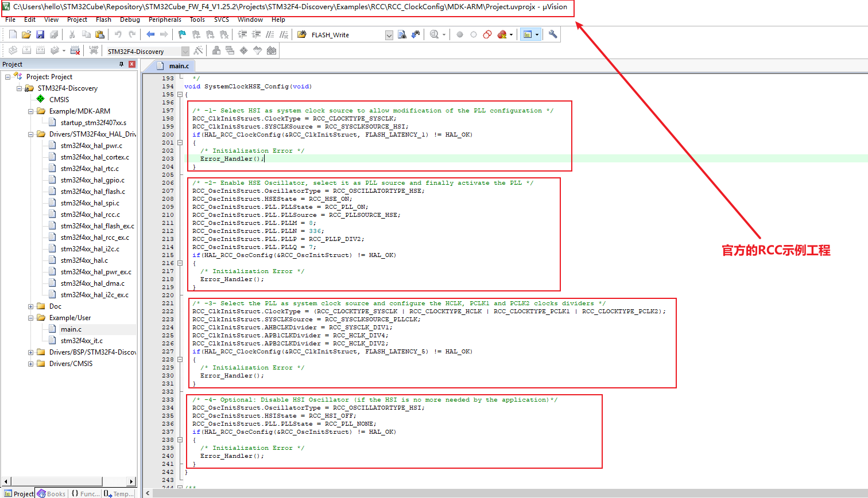Build the current target
868x498 pixels.
click(26, 50)
